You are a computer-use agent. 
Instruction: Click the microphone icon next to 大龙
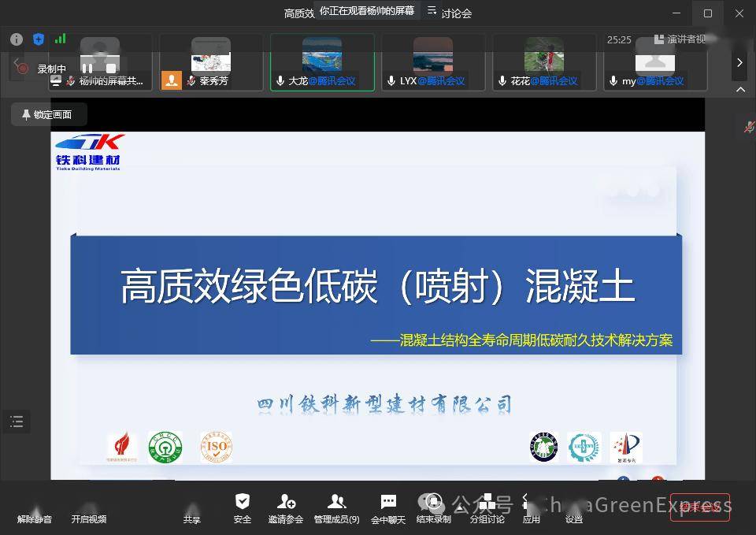(x=280, y=81)
